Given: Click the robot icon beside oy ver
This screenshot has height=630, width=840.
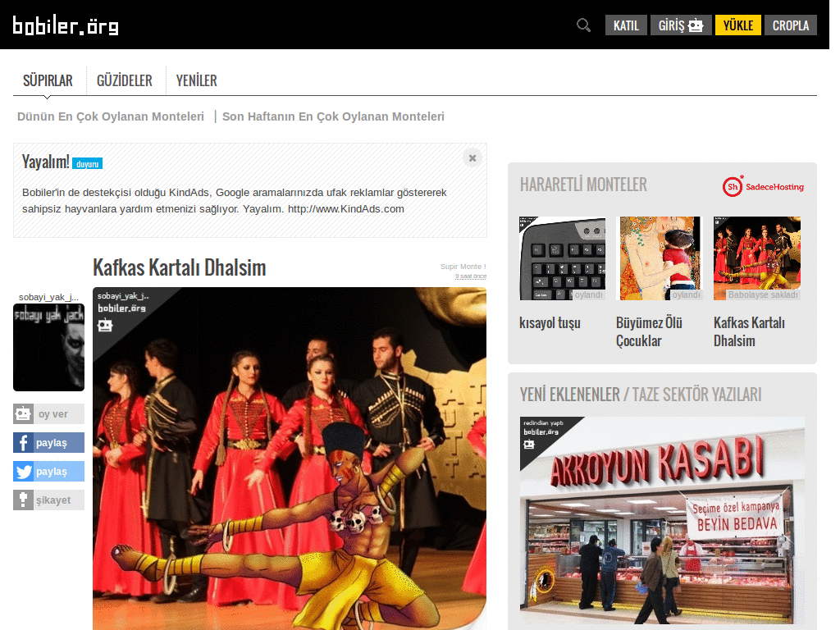Looking at the screenshot, I should point(23,413).
